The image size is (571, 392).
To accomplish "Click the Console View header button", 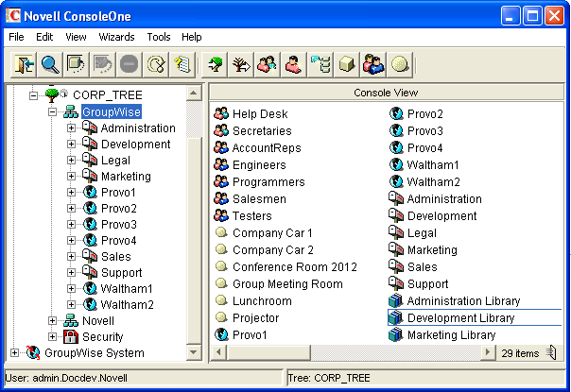I will (386, 93).
